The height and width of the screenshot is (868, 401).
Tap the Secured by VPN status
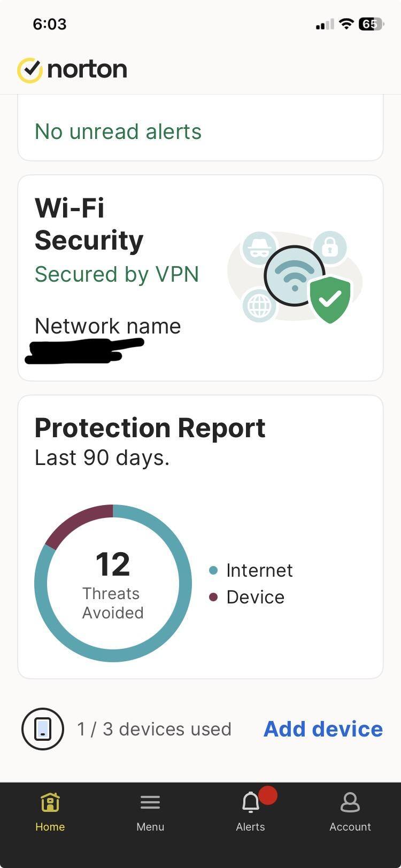pyautogui.click(x=117, y=274)
